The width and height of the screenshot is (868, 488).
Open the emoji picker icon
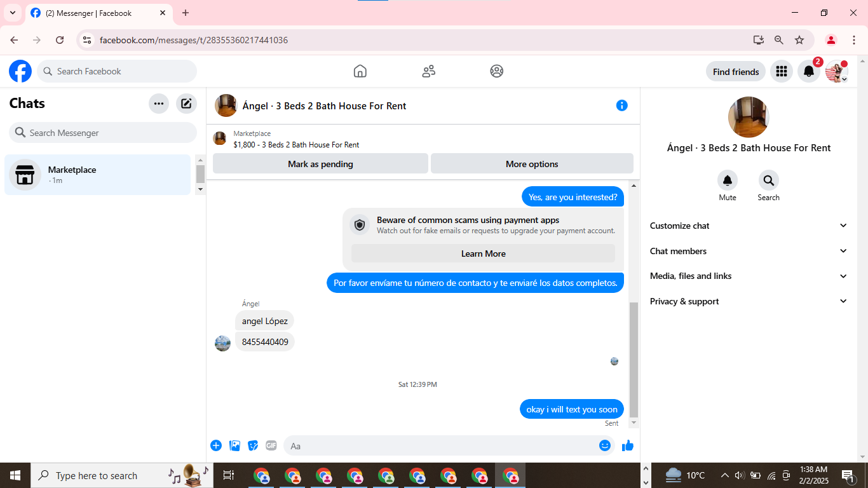(x=605, y=445)
